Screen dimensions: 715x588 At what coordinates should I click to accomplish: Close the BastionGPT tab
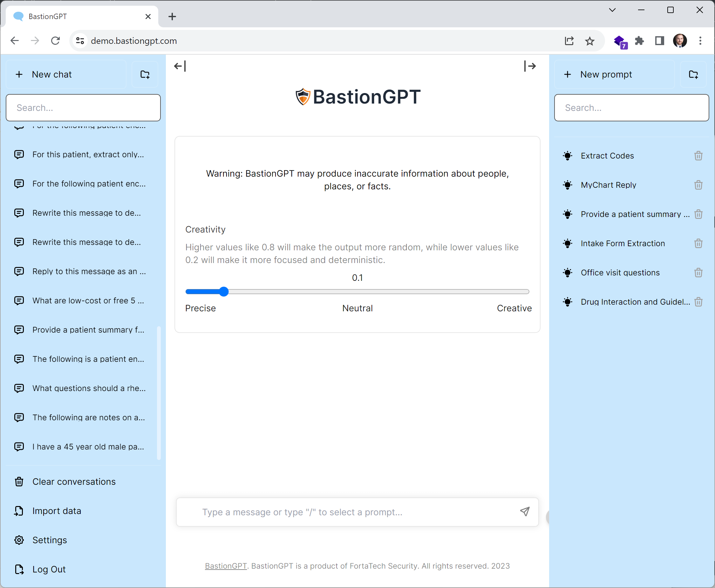pos(148,16)
